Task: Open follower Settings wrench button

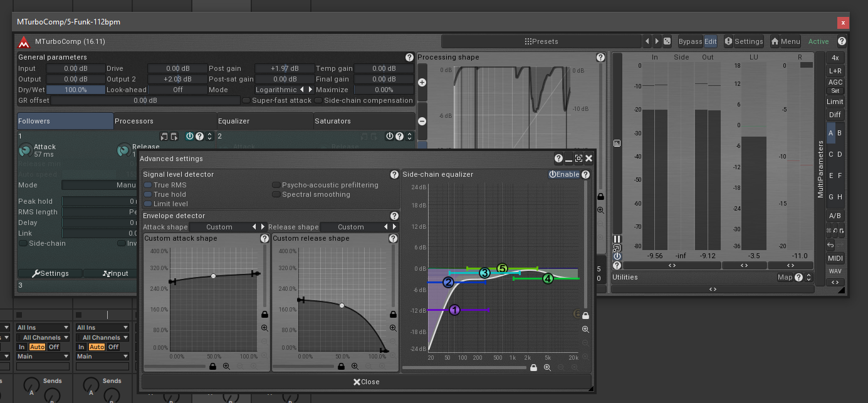Action: pos(50,273)
